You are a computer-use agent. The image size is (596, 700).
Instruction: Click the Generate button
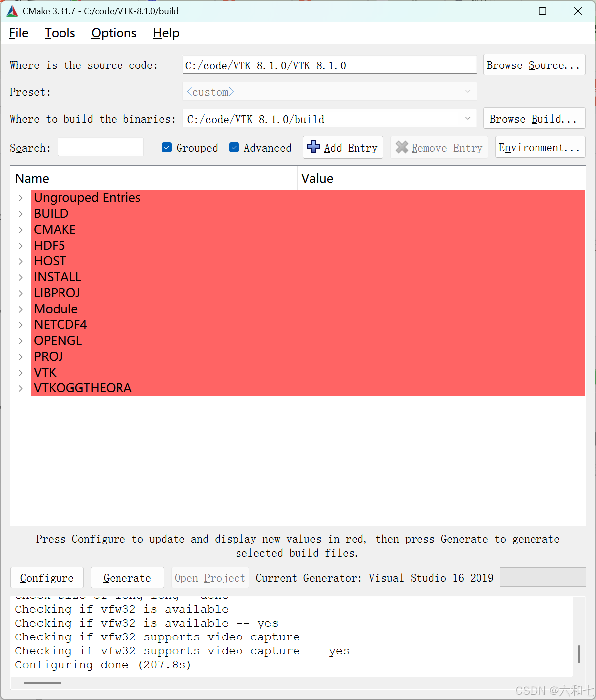[127, 578]
